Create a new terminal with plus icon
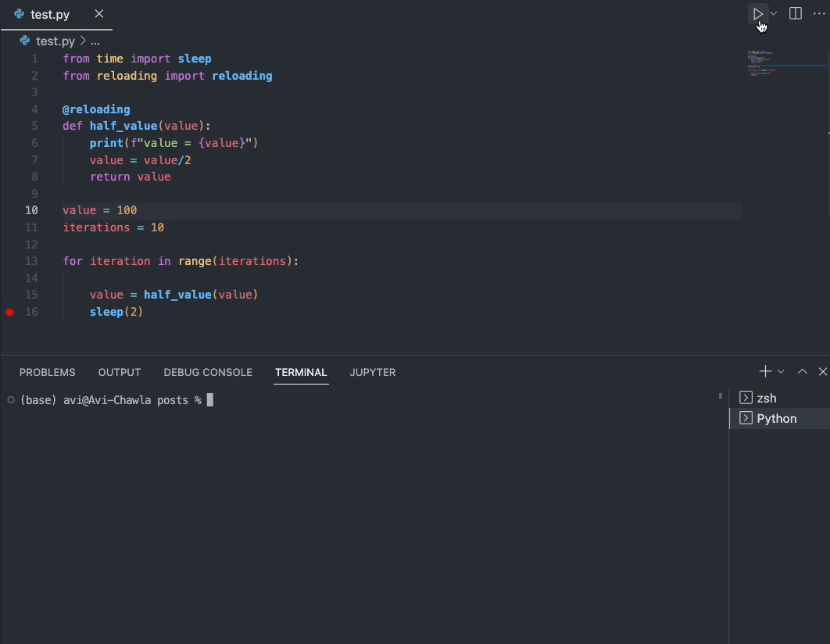The width and height of the screenshot is (830, 644). pyautogui.click(x=765, y=371)
